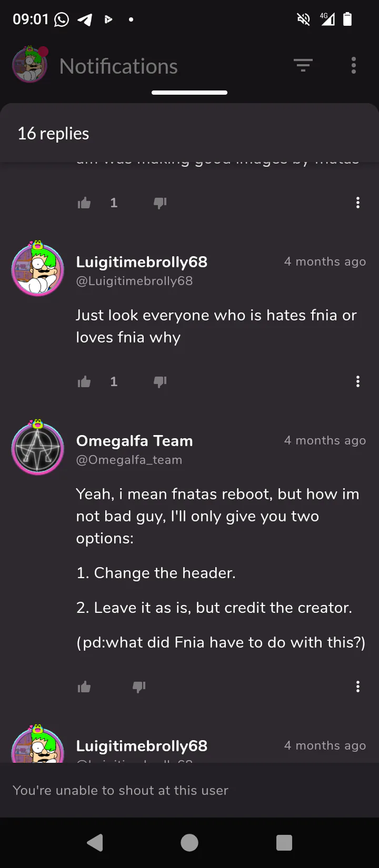Open the Omegalfa Team avatar

pos(38,448)
